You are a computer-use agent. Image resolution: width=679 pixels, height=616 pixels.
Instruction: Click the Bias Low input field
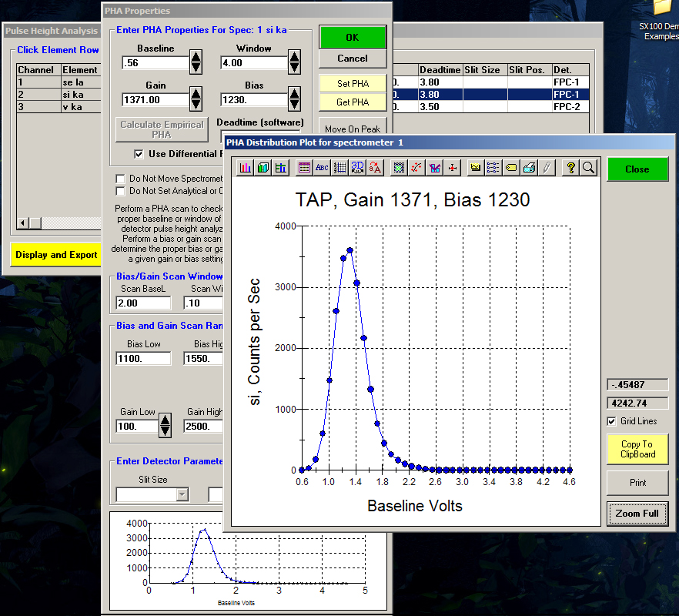tap(143, 358)
